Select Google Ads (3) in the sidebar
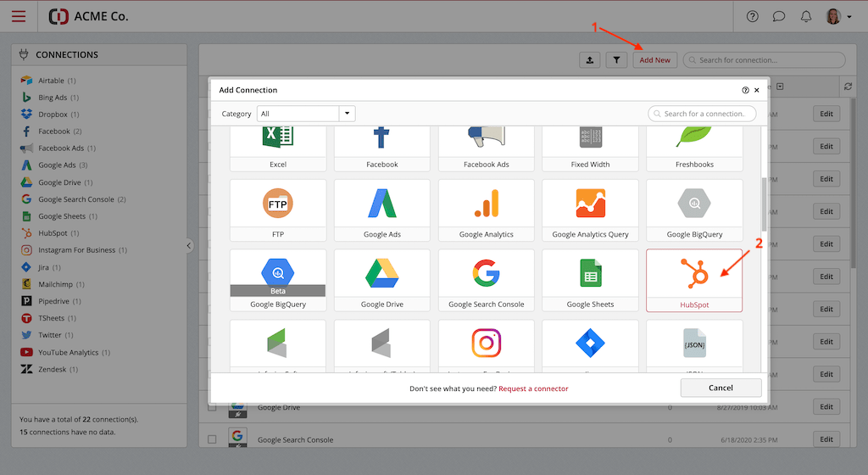The image size is (868, 475). coord(54,165)
